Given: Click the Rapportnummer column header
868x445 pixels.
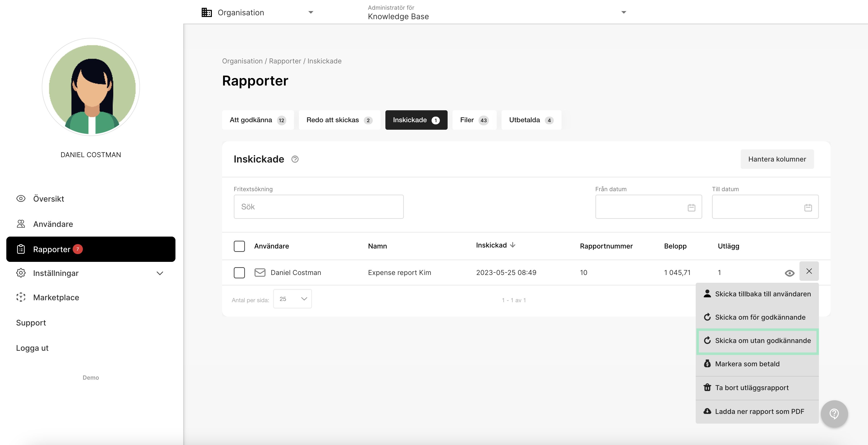Looking at the screenshot, I should coord(606,246).
